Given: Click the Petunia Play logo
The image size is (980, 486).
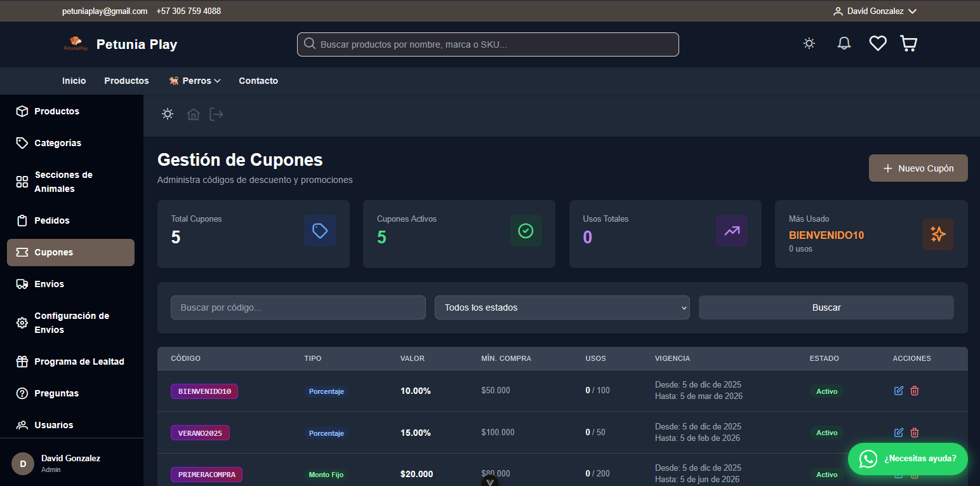Looking at the screenshot, I should (x=76, y=44).
